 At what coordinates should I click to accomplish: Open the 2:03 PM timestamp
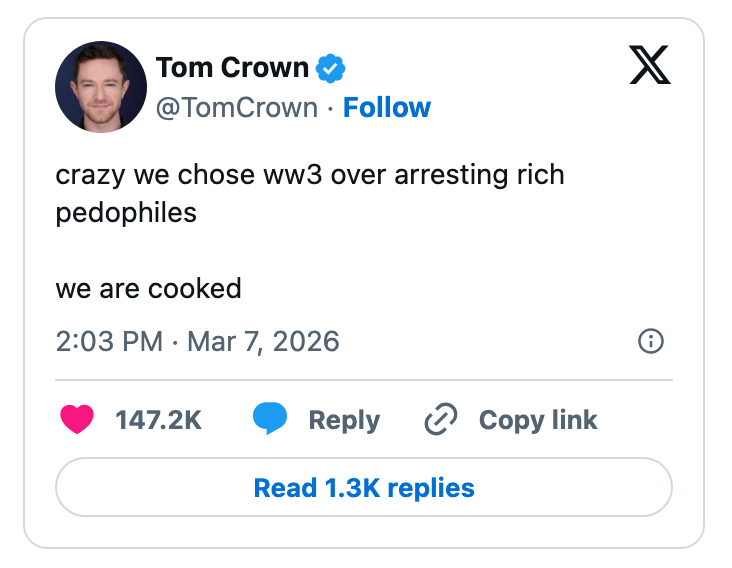click(109, 341)
